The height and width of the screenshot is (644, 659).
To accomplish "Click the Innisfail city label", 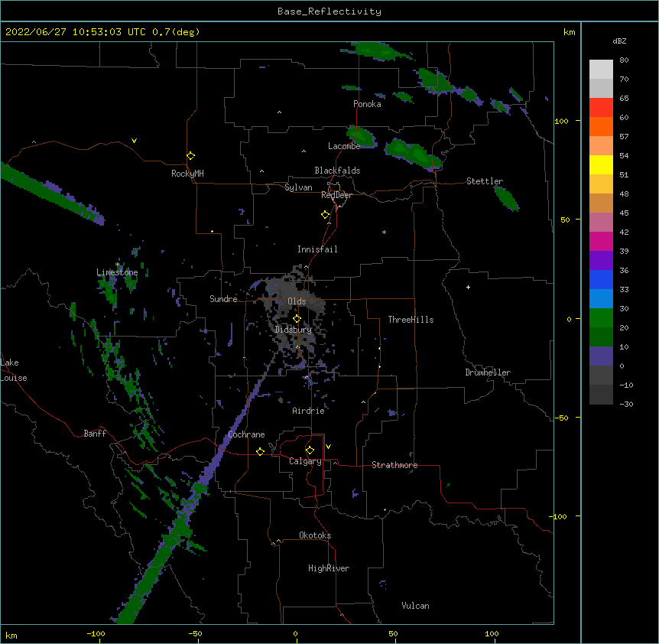I will tap(317, 249).
